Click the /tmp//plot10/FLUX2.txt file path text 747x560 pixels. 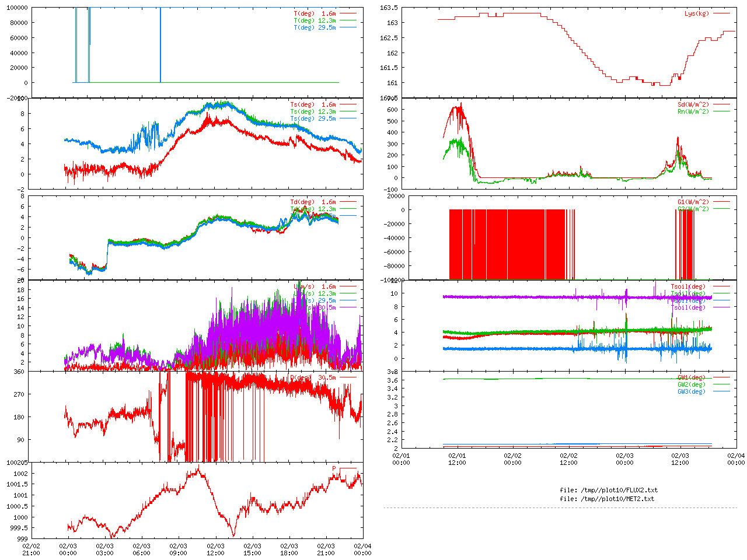pyautogui.click(x=609, y=490)
